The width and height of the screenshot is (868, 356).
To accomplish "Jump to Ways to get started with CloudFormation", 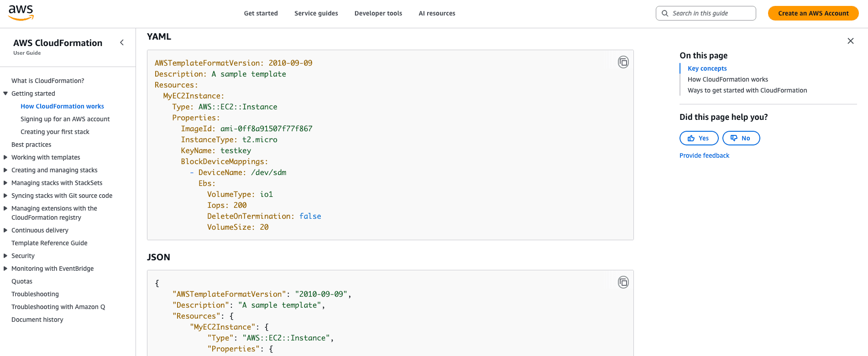I will pyautogui.click(x=747, y=90).
